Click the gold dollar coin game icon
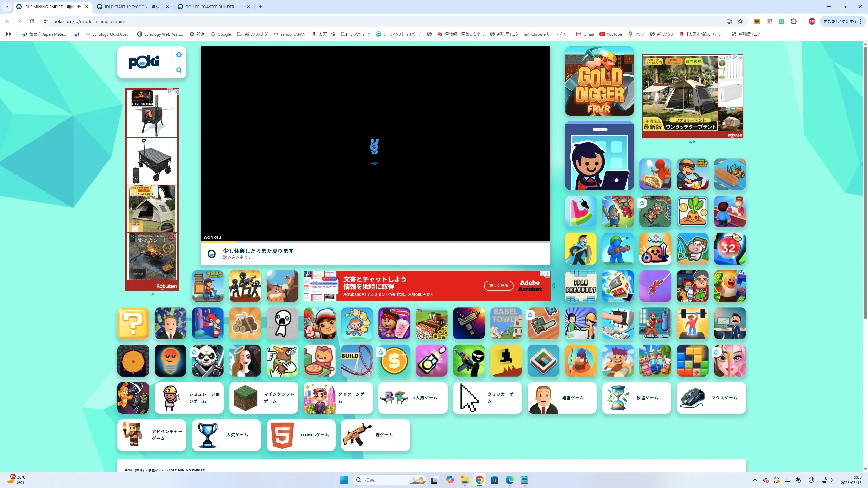 point(394,361)
